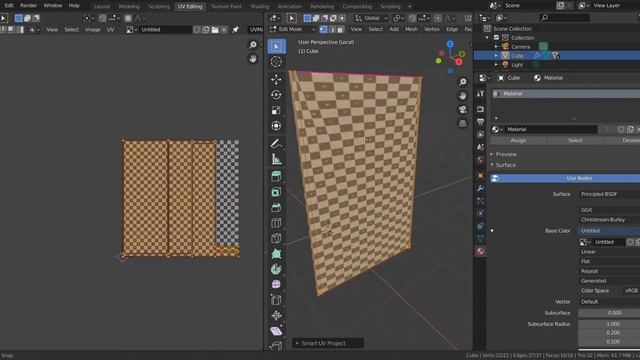The height and width of the screenshot is (360, 640).
Task: Open the Global transform orientation dropdown
Action: 371,18
